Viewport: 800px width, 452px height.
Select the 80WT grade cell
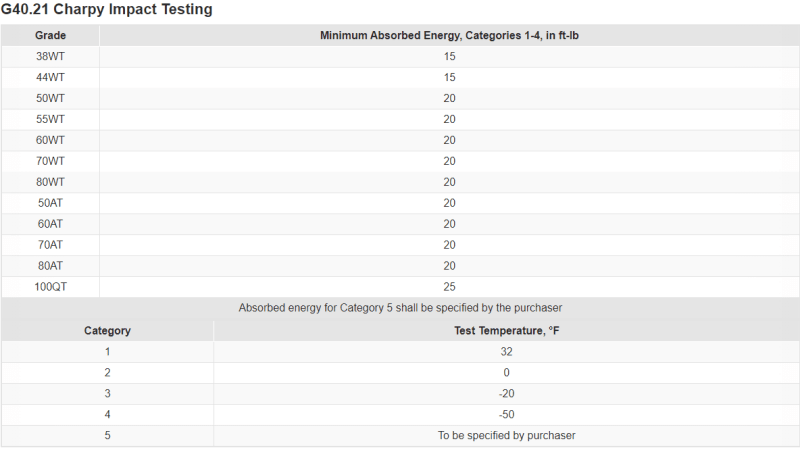point(51,182)
